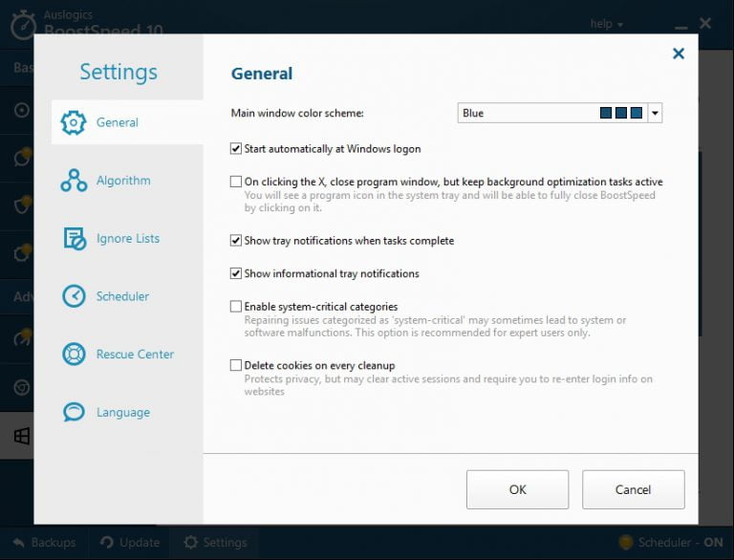The width and height of the screenshot is (734, 560).
Task: Click the Backups arrow icon in bottom bar
Action: click(19, 542)
